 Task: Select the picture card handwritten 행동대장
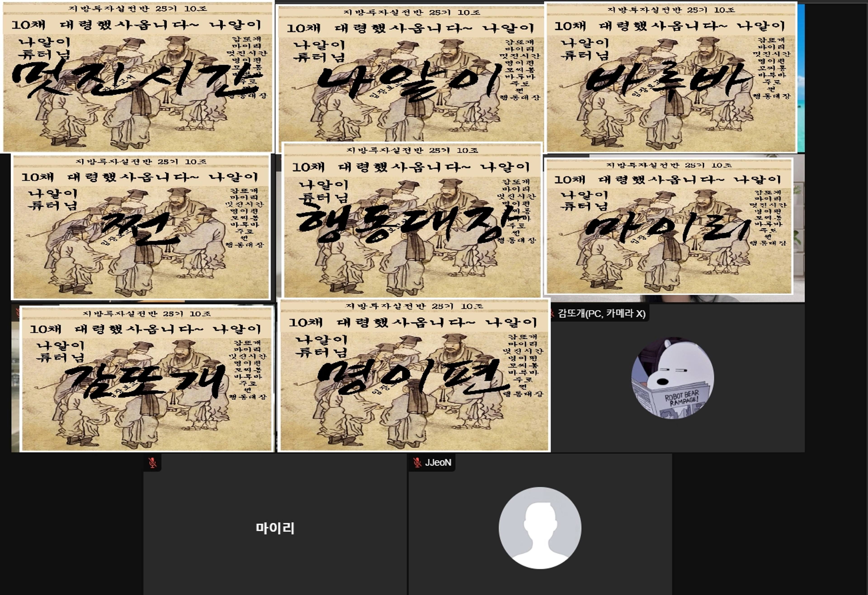412,220
